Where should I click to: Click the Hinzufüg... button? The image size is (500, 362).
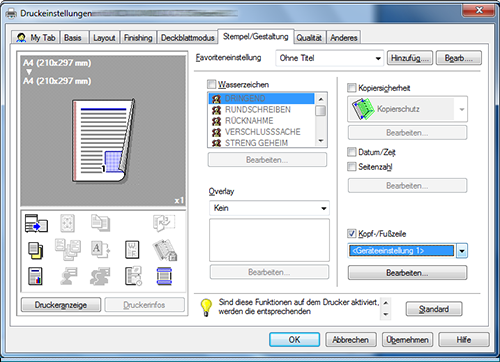410,58
